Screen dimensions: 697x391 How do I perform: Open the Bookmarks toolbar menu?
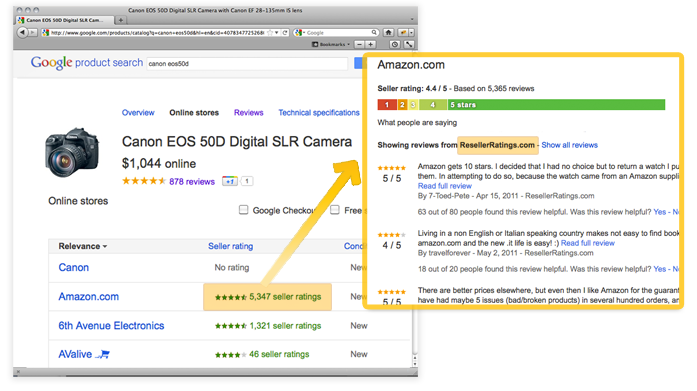tap(331, 44)
